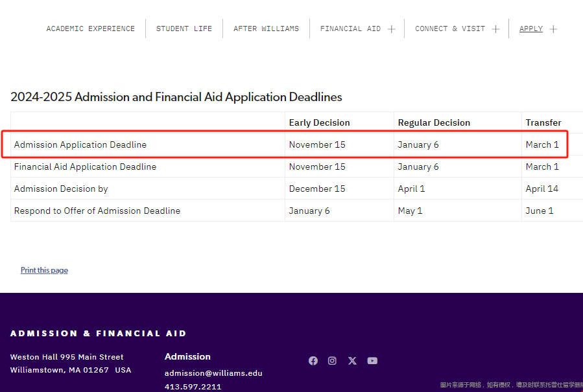
Task: Expand the Apply plus submenu
Action: coord(553,29)
